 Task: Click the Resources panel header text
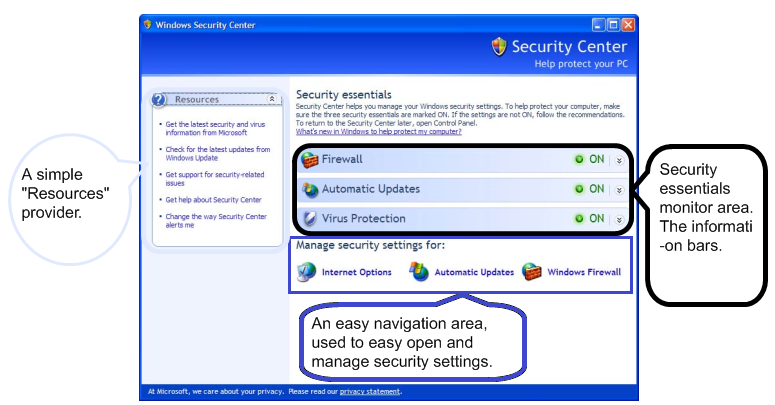[197, 99]
